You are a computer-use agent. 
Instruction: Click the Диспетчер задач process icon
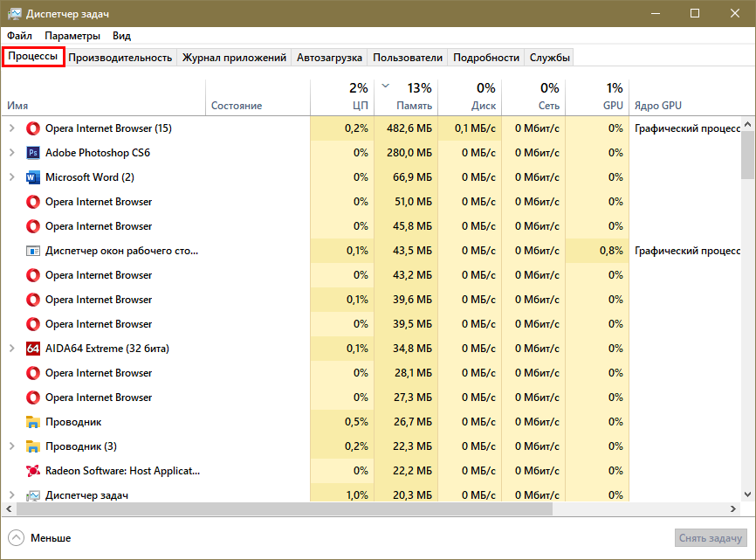(33, 495)
